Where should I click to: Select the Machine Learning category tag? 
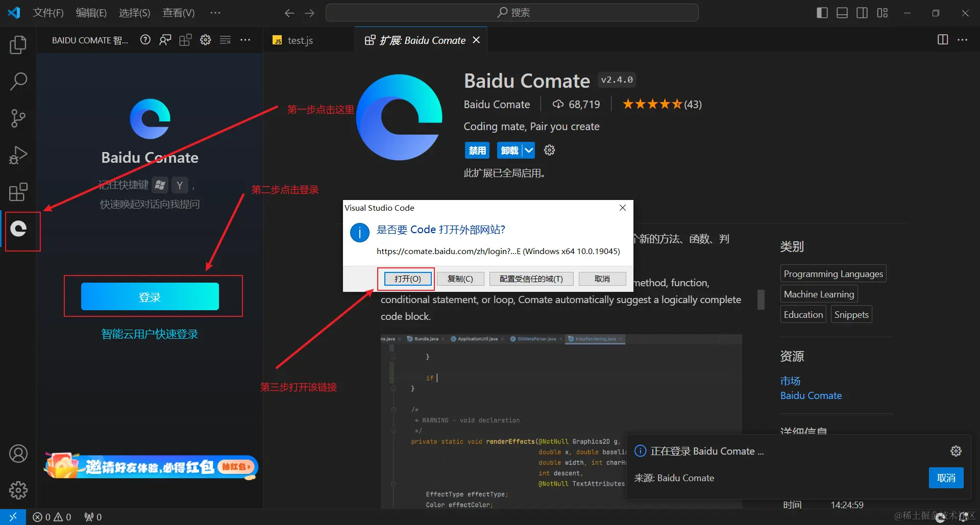click(x=819, y=294)
